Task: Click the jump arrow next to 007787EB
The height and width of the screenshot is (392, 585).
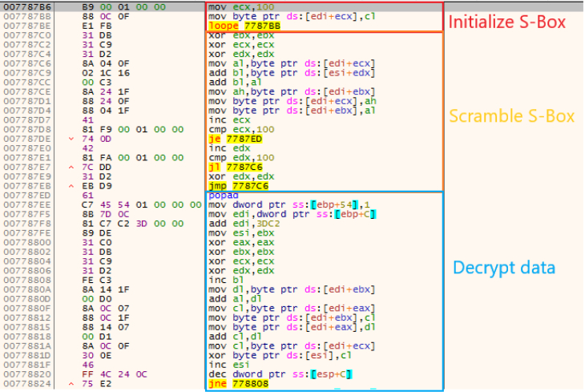Action: [73, 185]
